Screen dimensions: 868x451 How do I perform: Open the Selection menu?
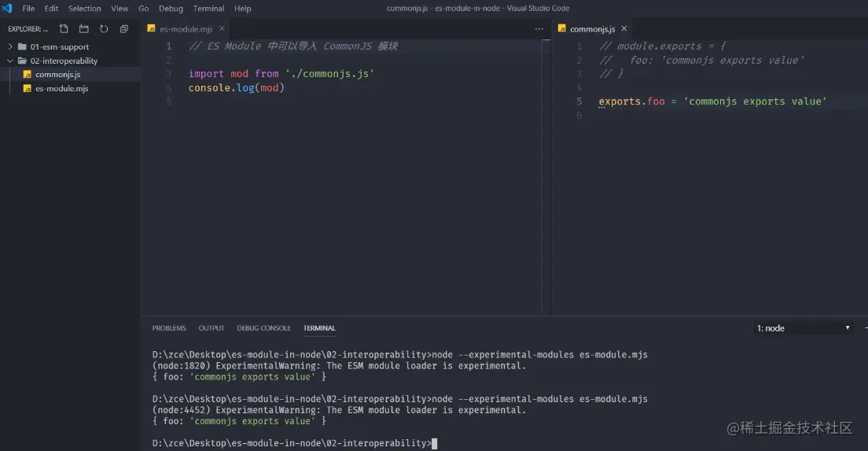[84, 9]
